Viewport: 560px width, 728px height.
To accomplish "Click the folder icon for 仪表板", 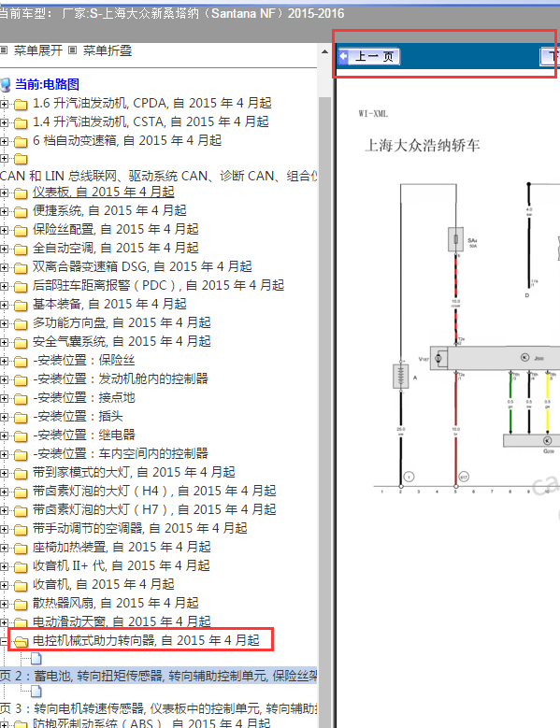I will tap(21, 193).
